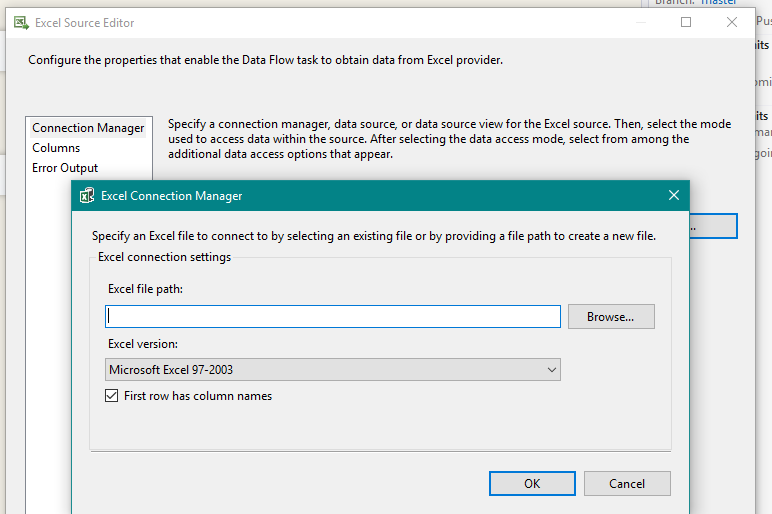Image resolution: width=772 pixels, height=514 pixels.
Task: Click the Excel Source Editor window icon
Action: (20, 22)
